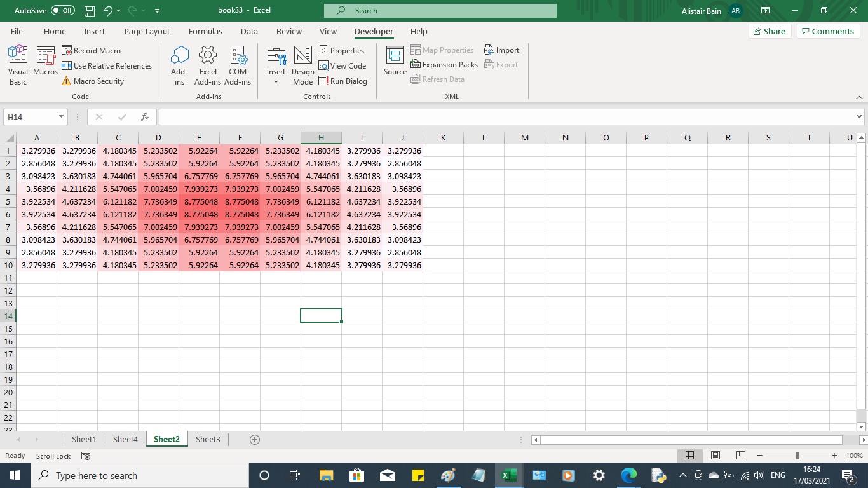Viewport: 868px width, 488px height.
Task: Click View Code in Controls group
Action: coord(342,65)
